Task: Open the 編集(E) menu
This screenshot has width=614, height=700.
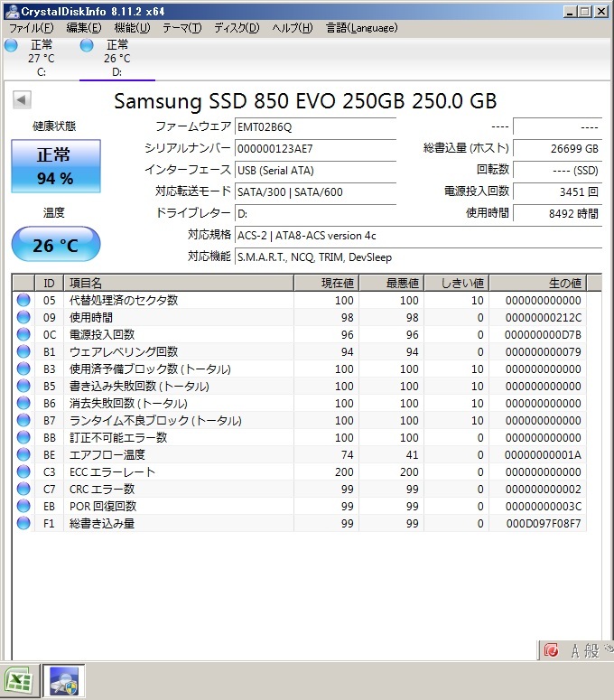Action: click(x=83, y=28)
